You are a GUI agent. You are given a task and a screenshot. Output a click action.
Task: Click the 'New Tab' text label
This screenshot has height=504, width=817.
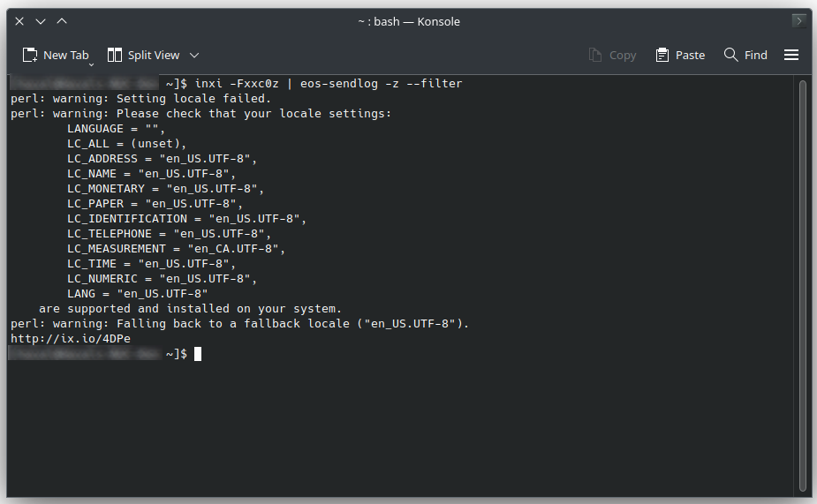66,56
